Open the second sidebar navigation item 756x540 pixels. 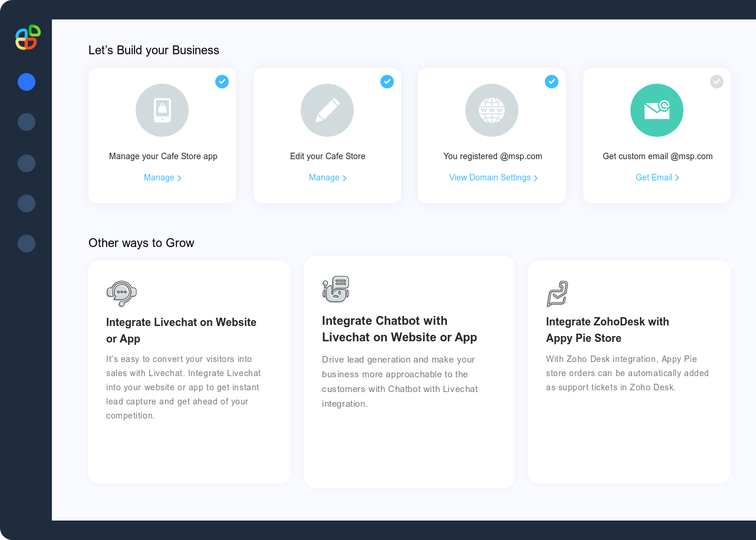27,122
